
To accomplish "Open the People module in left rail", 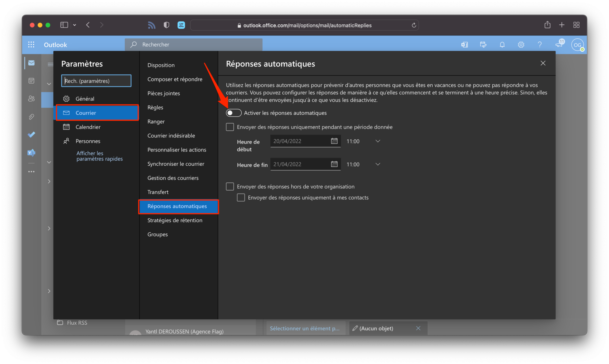I will coord(31,99).
